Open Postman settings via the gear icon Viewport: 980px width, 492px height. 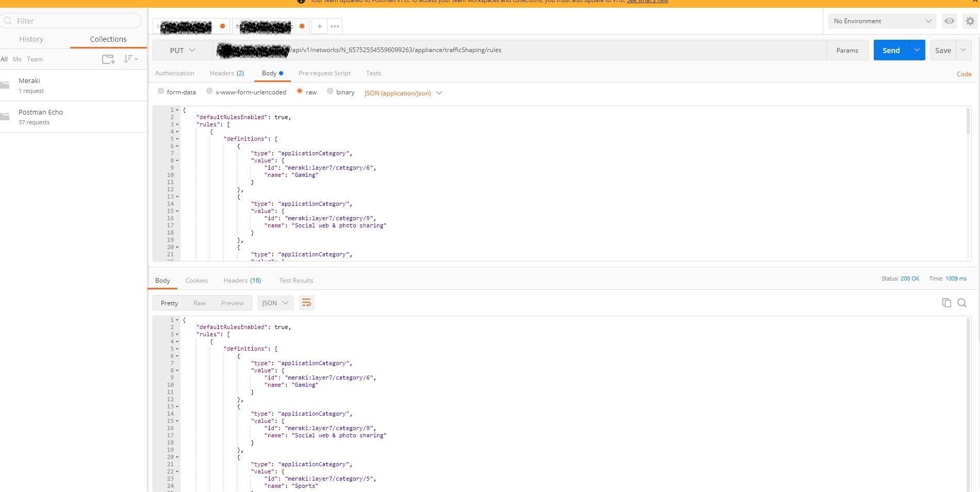[x=971, y=21]
